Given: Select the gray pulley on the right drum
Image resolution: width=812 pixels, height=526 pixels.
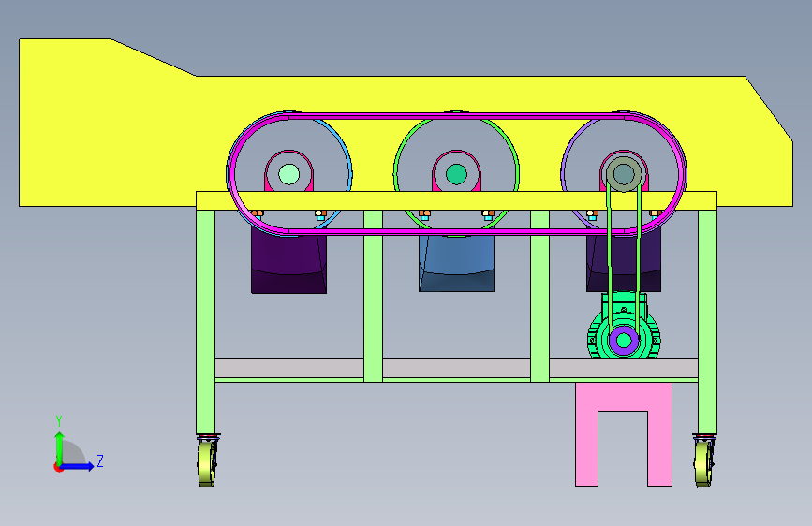Looking at the screenshot, I should click(624, 174).
